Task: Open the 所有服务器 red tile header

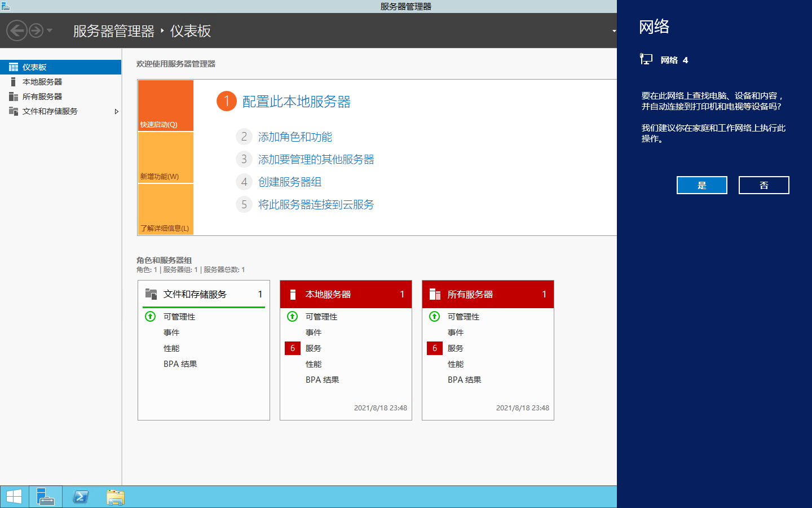Action: coord(488,294)
